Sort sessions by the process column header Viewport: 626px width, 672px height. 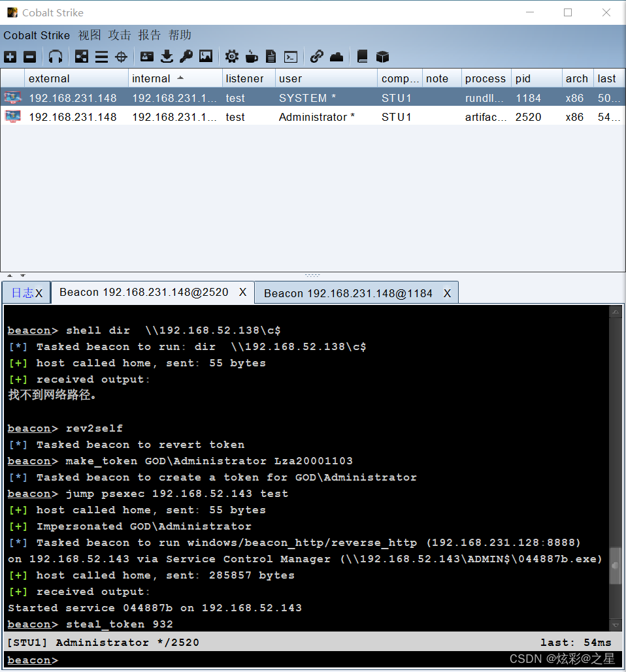(486, 78)
